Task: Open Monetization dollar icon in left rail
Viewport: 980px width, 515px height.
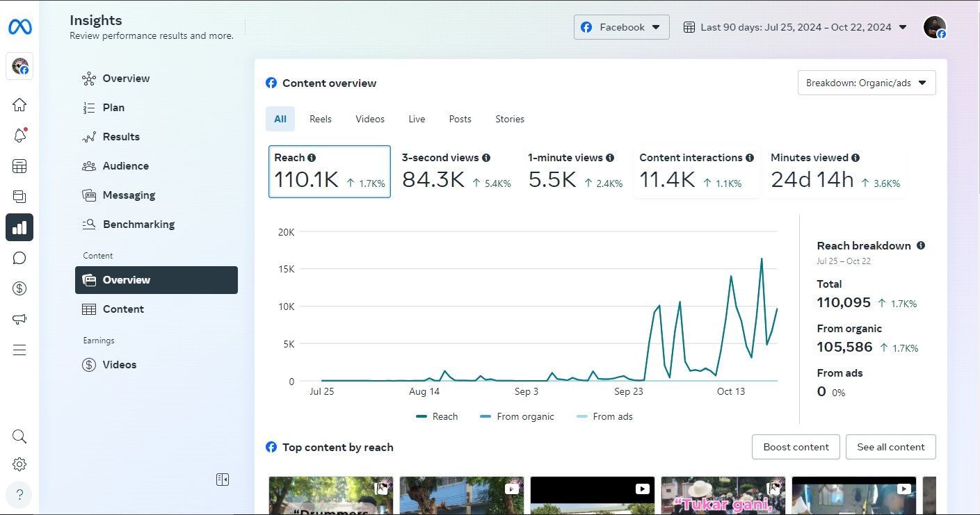Action: click(x=19, y=288)
